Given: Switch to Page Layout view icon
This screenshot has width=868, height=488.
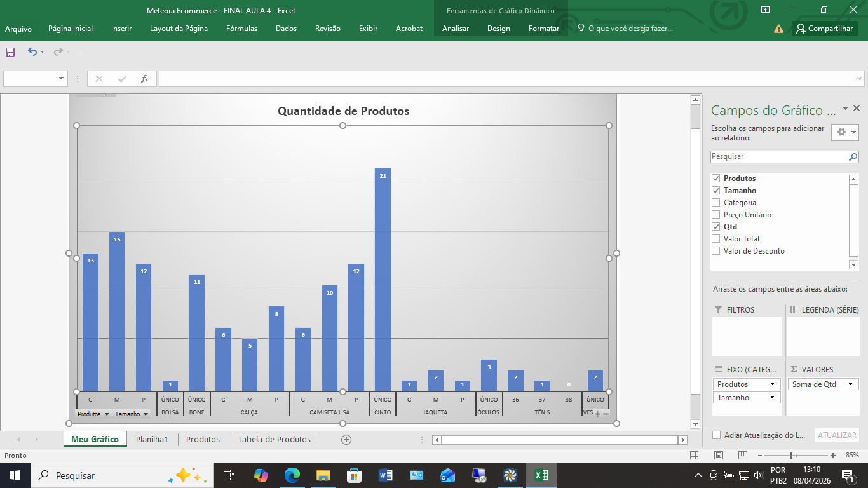Looking at the screenshot, I should click(x=718, y=456).
